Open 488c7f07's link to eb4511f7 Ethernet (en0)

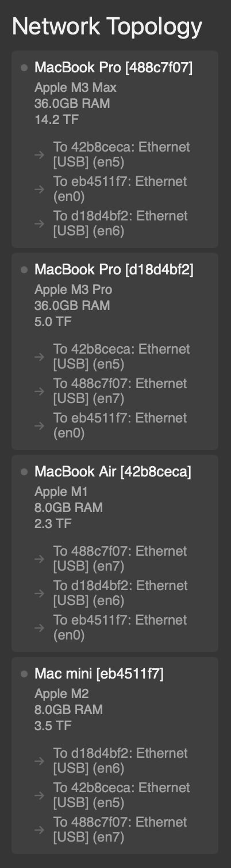click(120, 189)
